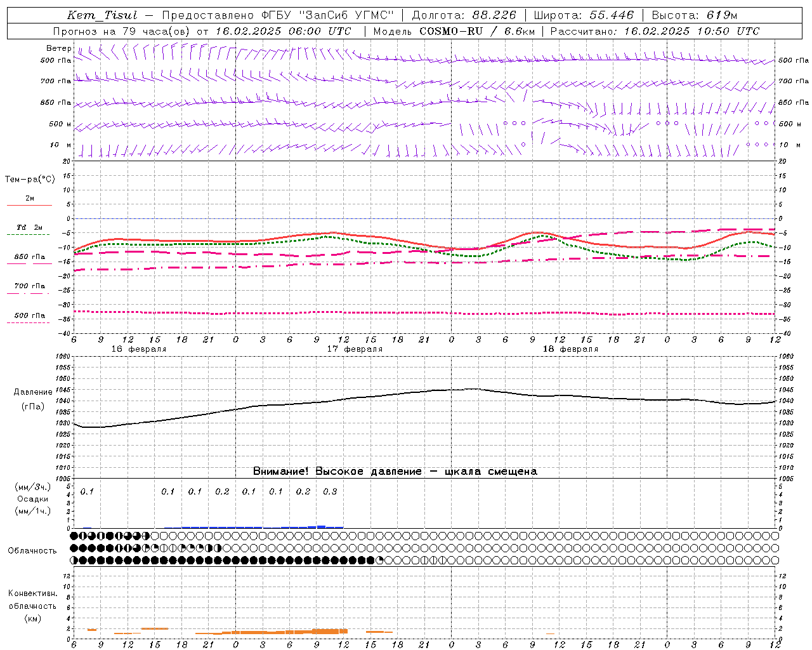Click the "Осадки" precipitation label
Screen dimensions: 812x650
[x=33, y=499]
